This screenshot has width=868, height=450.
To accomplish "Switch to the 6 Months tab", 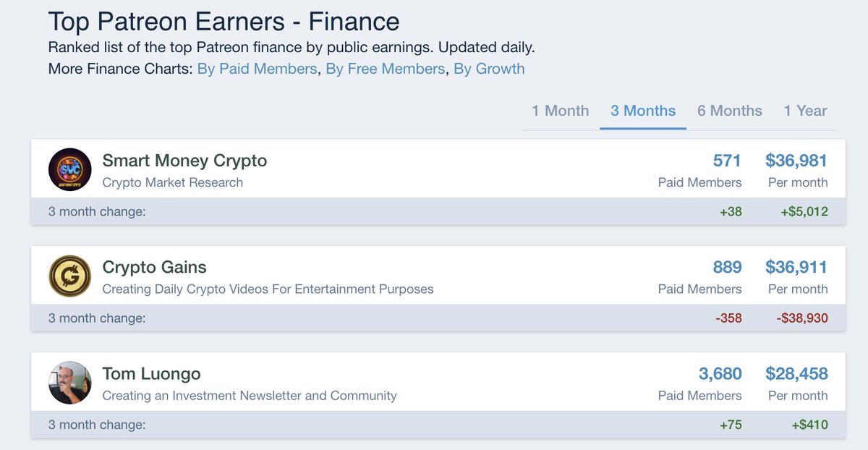I will coord(730,111).
